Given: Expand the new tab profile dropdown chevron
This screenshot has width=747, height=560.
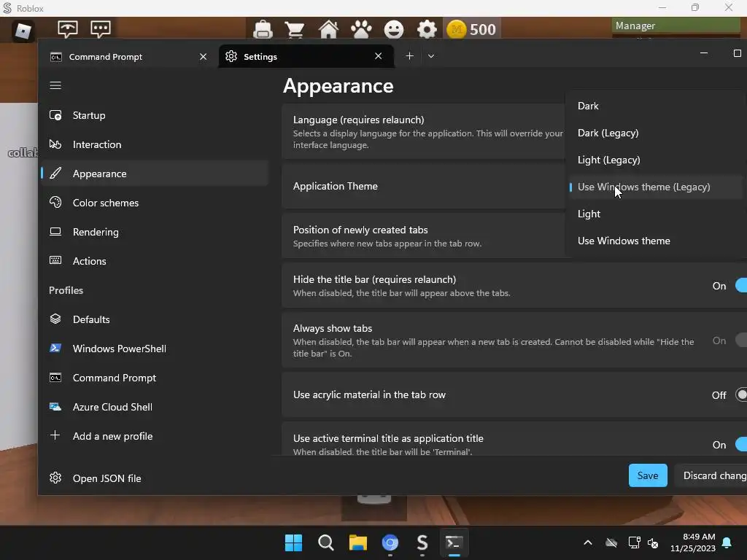Looking at the screenshot, I should 430,56.
